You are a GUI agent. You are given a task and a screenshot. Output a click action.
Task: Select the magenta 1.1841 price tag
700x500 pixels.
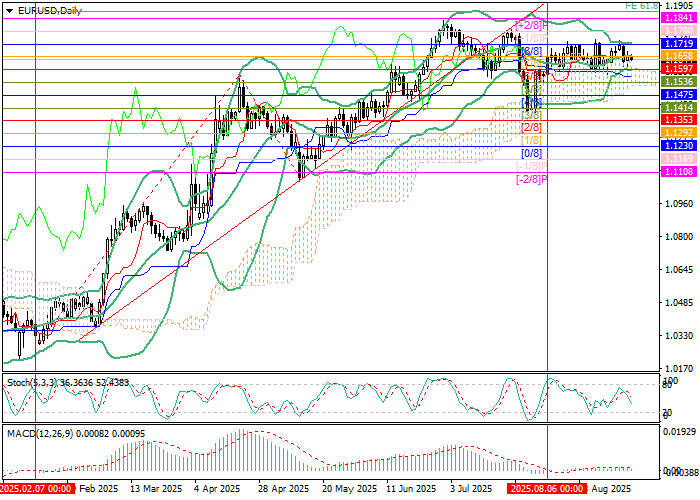tap(679, 19)
